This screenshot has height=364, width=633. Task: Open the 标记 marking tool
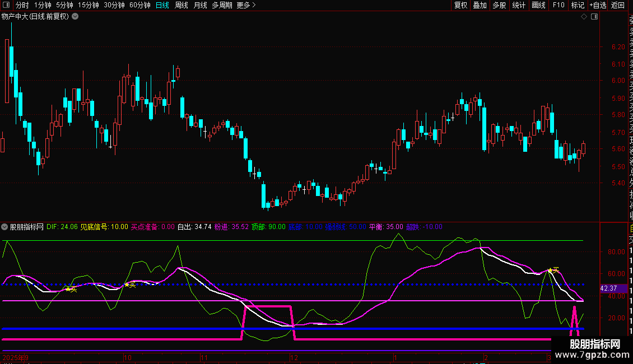point(578,6)
